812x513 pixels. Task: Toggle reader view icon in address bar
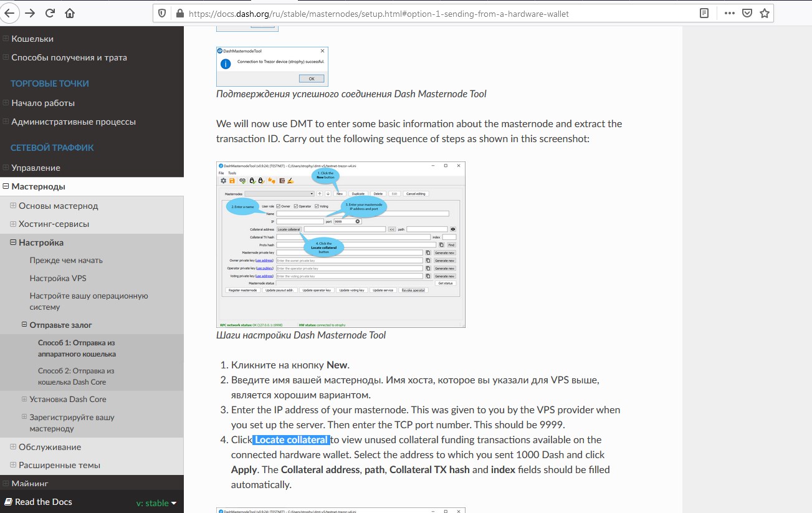[x=704, y=13]
